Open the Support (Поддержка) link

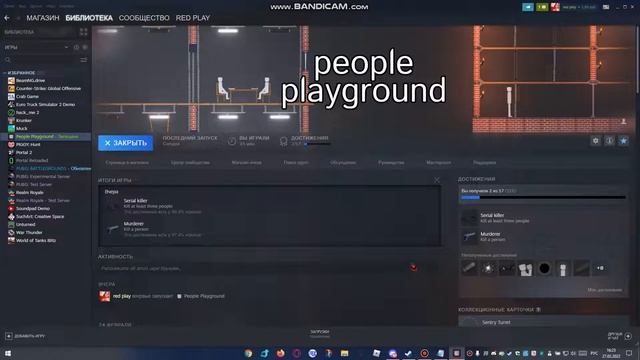(484, 162)
